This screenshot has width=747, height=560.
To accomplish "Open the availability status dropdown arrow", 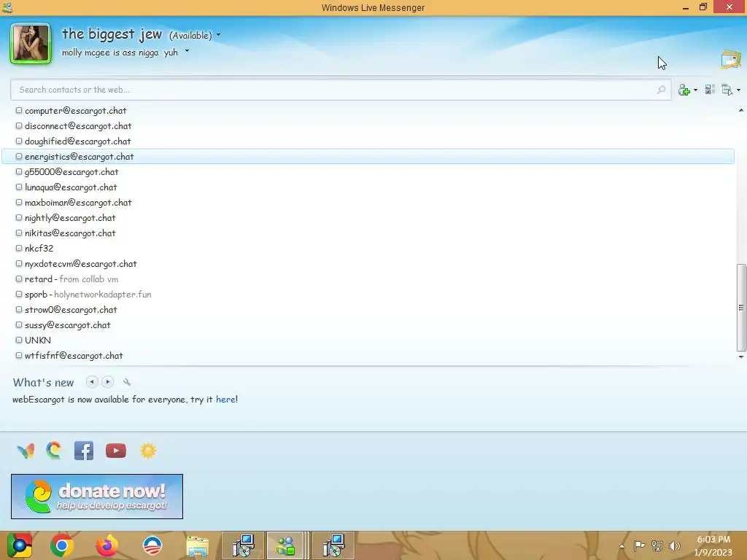I will 219,35.
